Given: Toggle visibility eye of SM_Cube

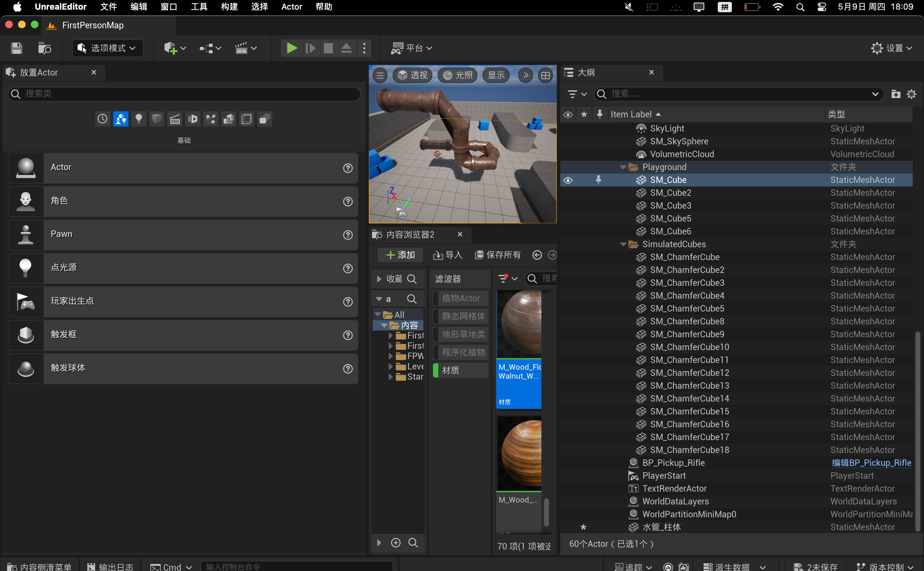Looking at the screenshot, I should pos(568,180).
